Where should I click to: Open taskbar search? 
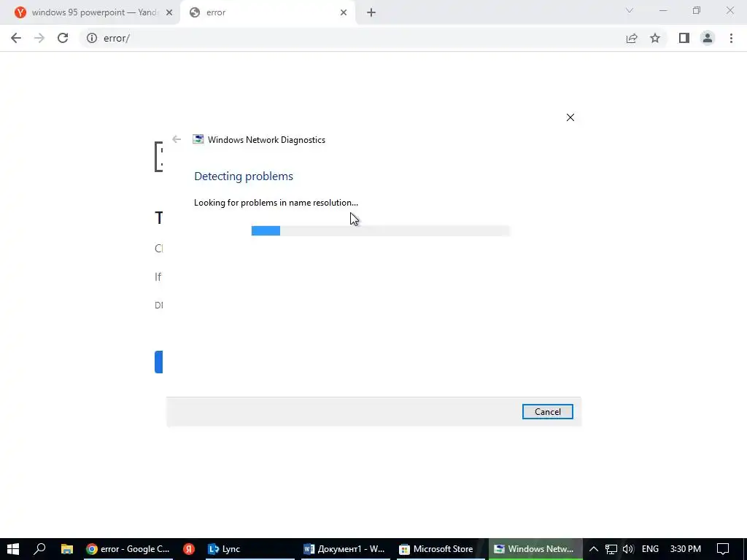click(x=39, y=549)
